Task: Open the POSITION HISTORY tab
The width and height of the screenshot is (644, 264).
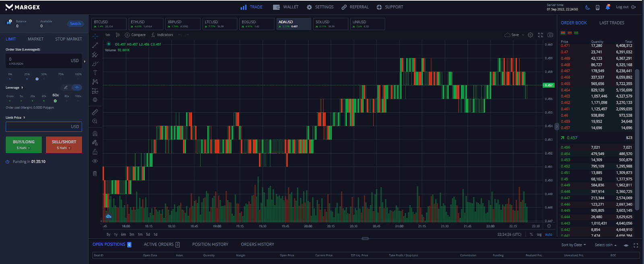Action: click(210, 244)
